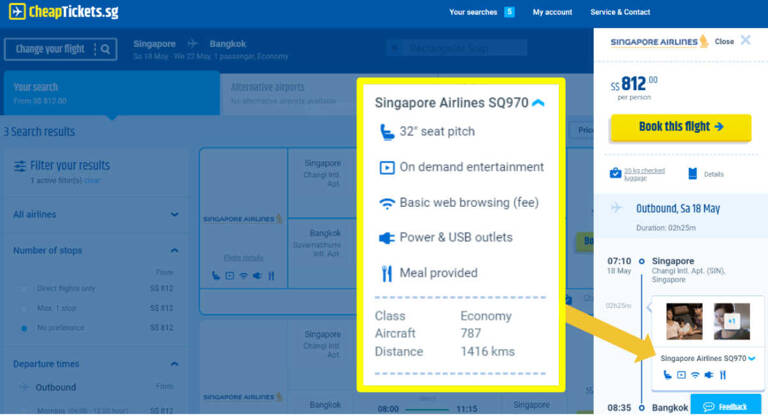This screenshot has height=418, width=768.
Task: Click Flight details in first result card
Action: click(x=243, y=258)
